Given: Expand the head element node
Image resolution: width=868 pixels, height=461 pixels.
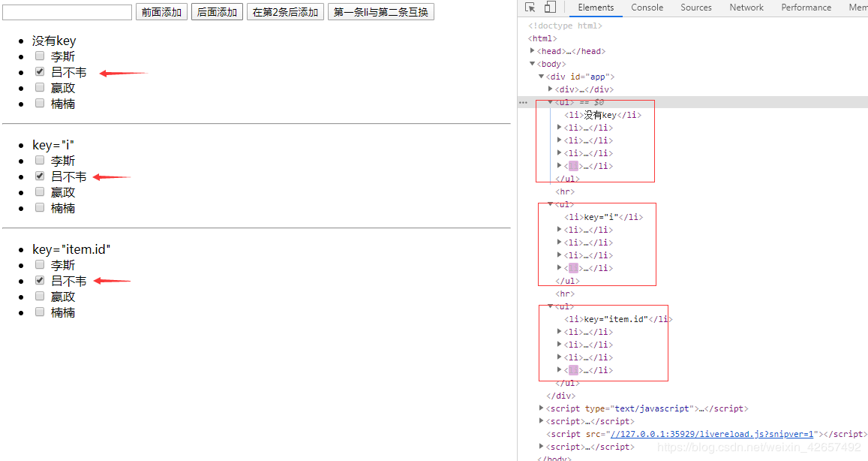Looking at the screenshot, I should pos(533,51).
